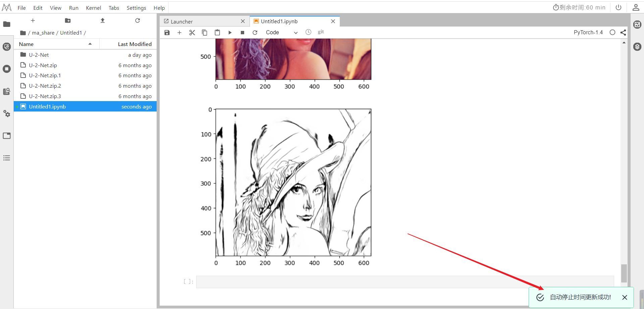The image size is (644, 309).
Task: Open the cell type Code dropdown
Action: click(x=282, y=33)
